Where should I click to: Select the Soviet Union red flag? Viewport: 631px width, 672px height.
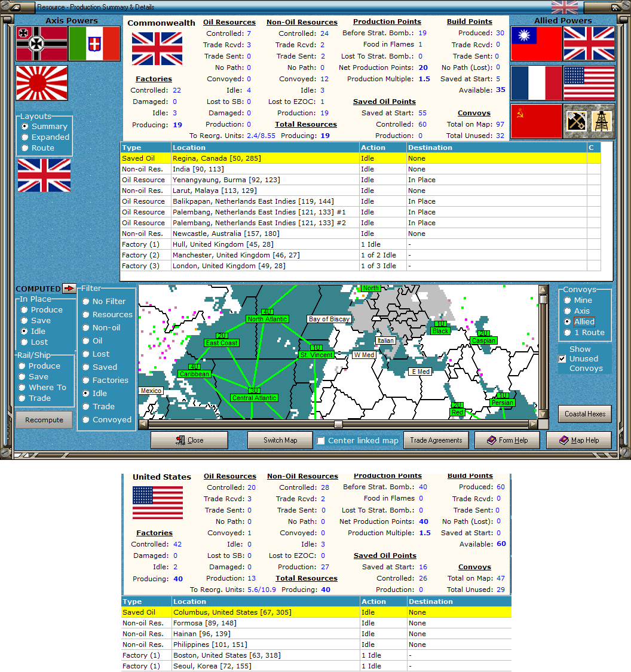click(536, 121)
